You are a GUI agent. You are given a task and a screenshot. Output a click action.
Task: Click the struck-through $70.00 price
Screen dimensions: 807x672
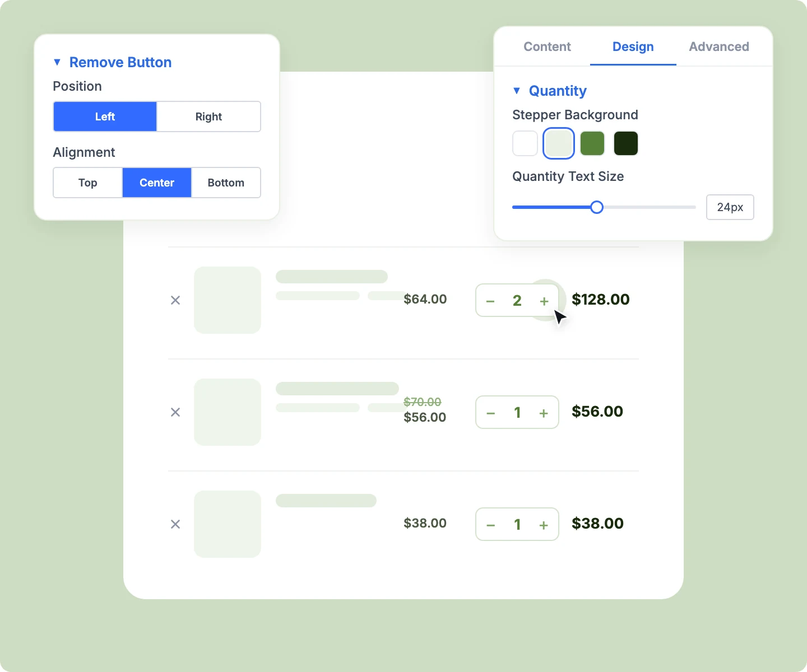423,402
